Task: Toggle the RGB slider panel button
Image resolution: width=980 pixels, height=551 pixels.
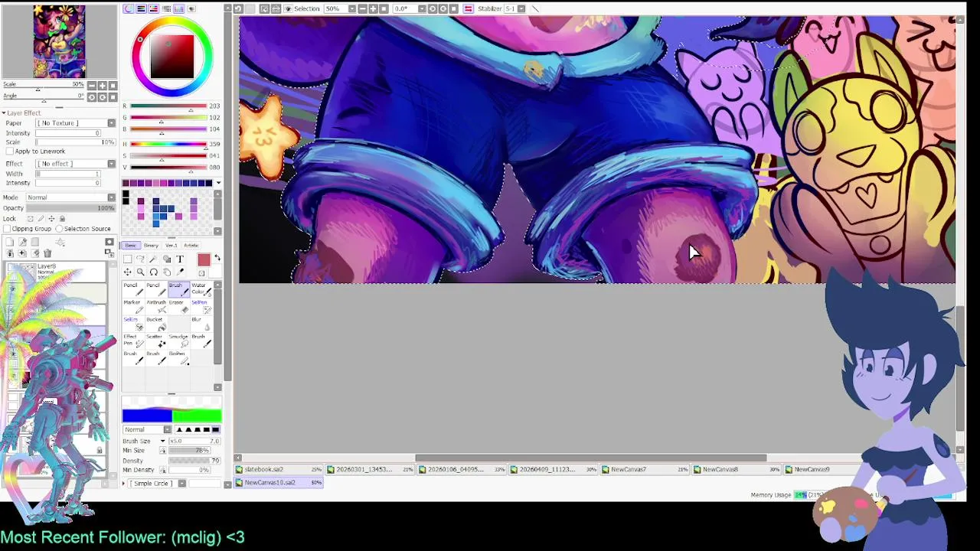Action: pos(141,8)
